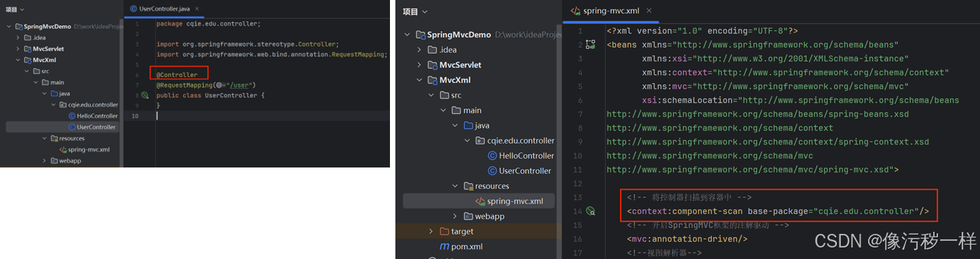Image resolution: width=980 pixels, height=259 pixels.
Task: Select UserController class icon in right tree
Action: point(492,171)
